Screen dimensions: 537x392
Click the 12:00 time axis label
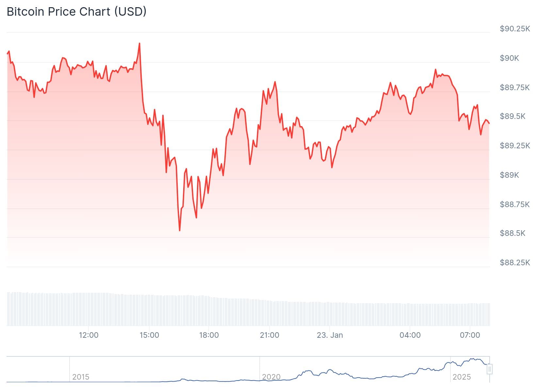pyautogui.click(x=89, y=335)
